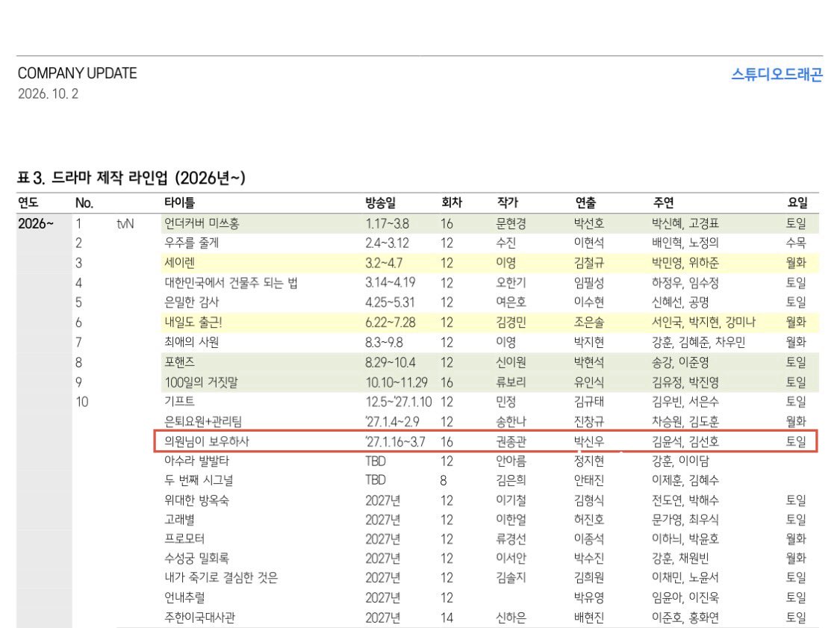
Task: Select the title 아수라 발발타
Action: tap(196, 461)
